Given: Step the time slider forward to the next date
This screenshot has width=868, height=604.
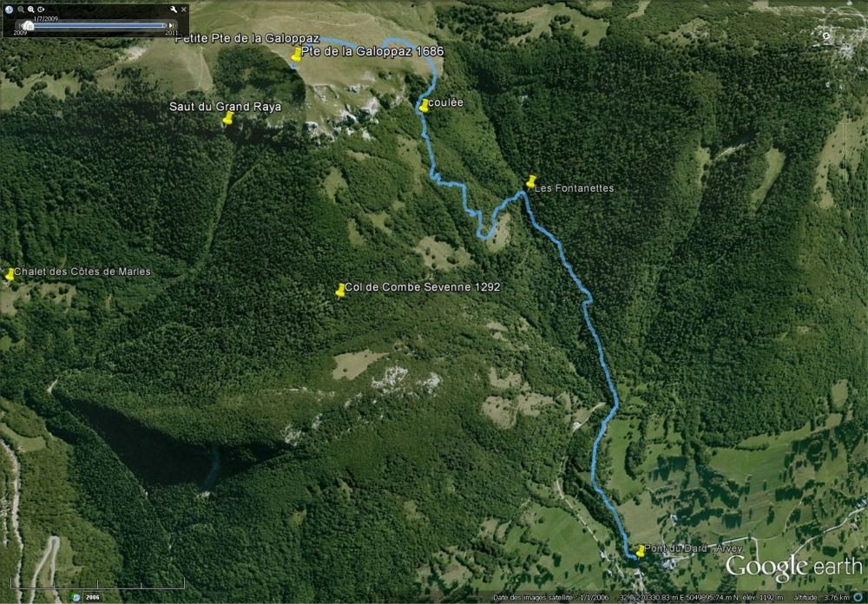Looking at the screenshot, I should [x=171, y=25].
